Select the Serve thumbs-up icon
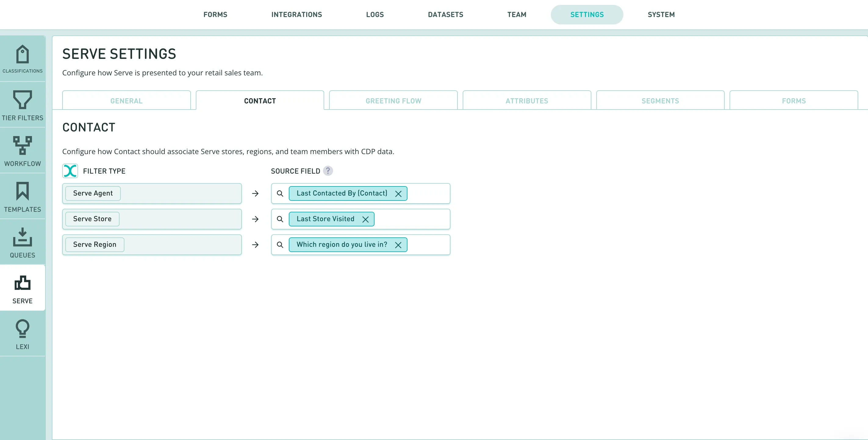 pyautogui.click(x=22, y=283)
